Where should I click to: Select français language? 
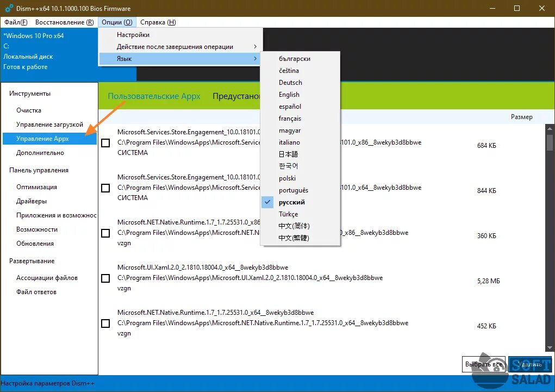tap(300, 119)
